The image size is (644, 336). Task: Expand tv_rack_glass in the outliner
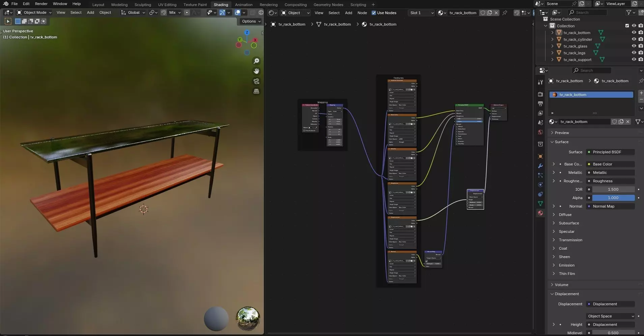pyautogui.click(x=552, y=46)
